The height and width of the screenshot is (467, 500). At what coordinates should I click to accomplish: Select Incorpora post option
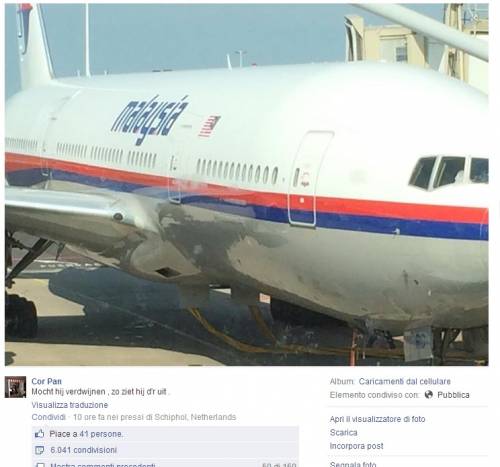pyautogui.click(x=356, y=446)
